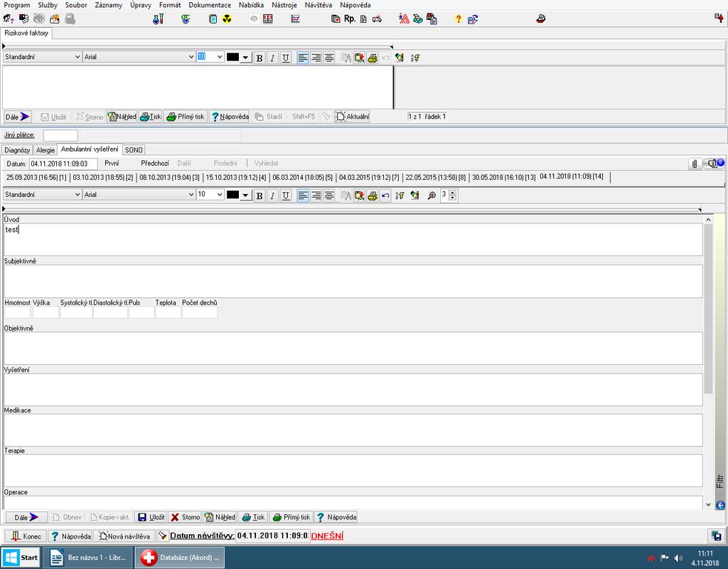Click the red exit arrow icon at toolbar end

tap(719, 18)
